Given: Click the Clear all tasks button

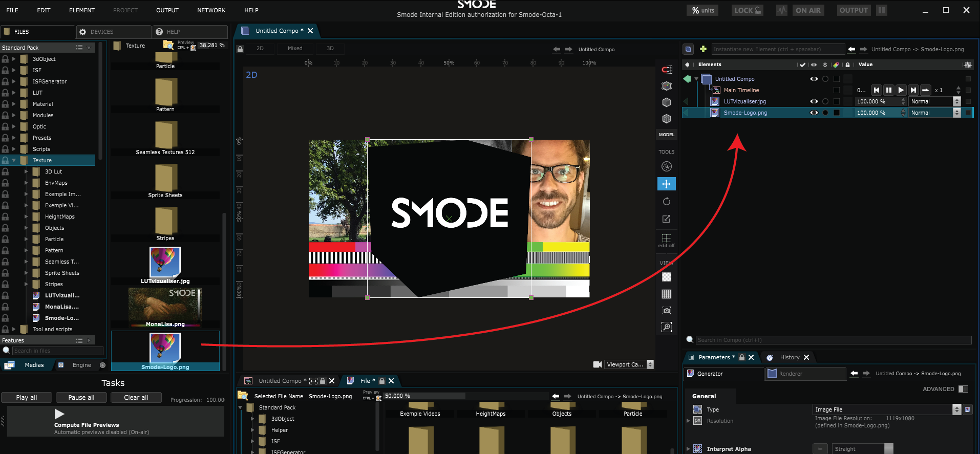Looking at the screenshot, I should (x=136, y=397).
